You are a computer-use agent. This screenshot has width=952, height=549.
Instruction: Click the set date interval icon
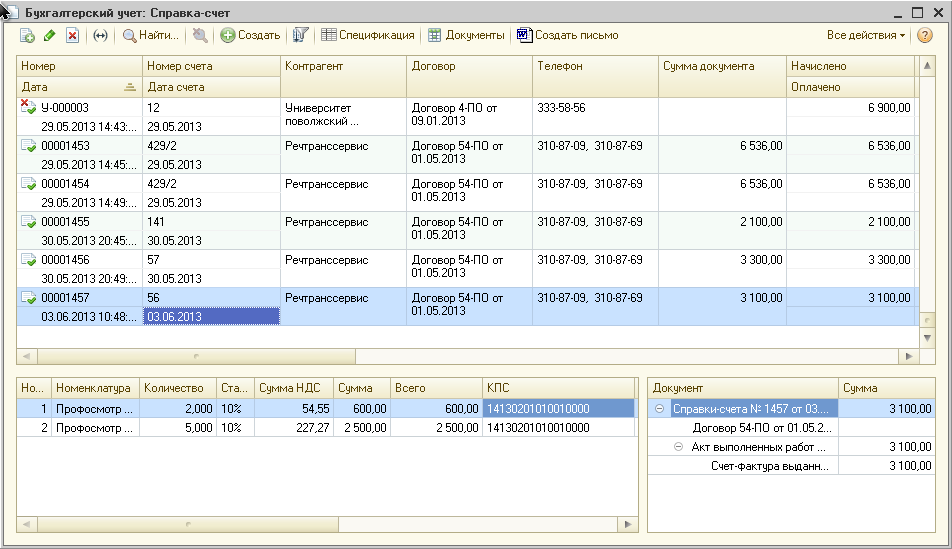pyautogui.click(x=100, y=35)
